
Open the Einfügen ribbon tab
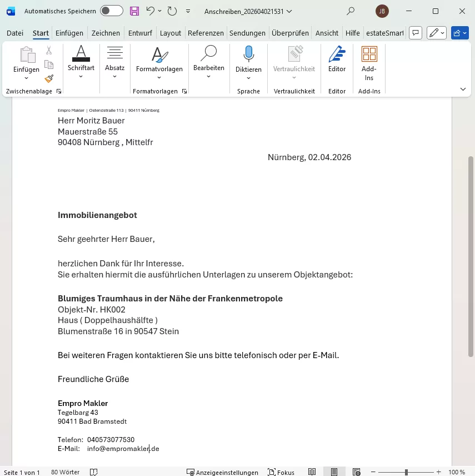[x=69, y=33]
